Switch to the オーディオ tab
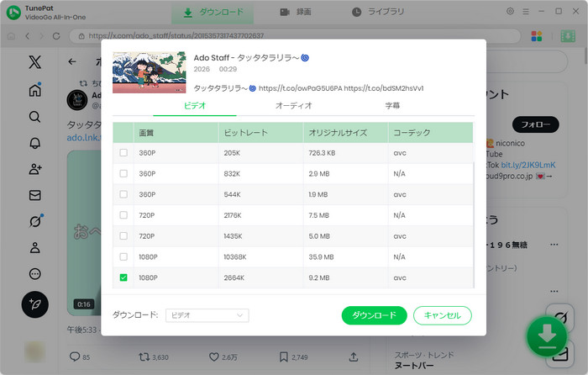The height and width of the screenshot is (375, 588). click(293, 106)
